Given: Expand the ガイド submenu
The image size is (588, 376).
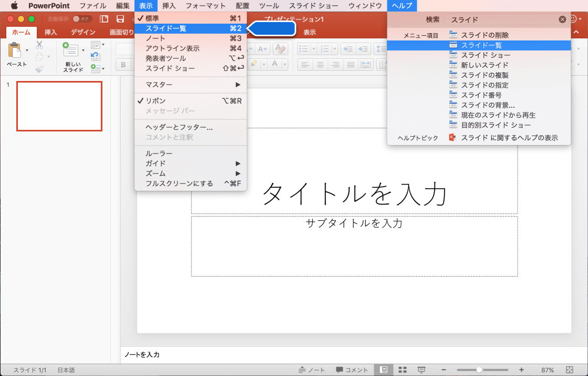Looking at the screenshot, I should point(191,163).
